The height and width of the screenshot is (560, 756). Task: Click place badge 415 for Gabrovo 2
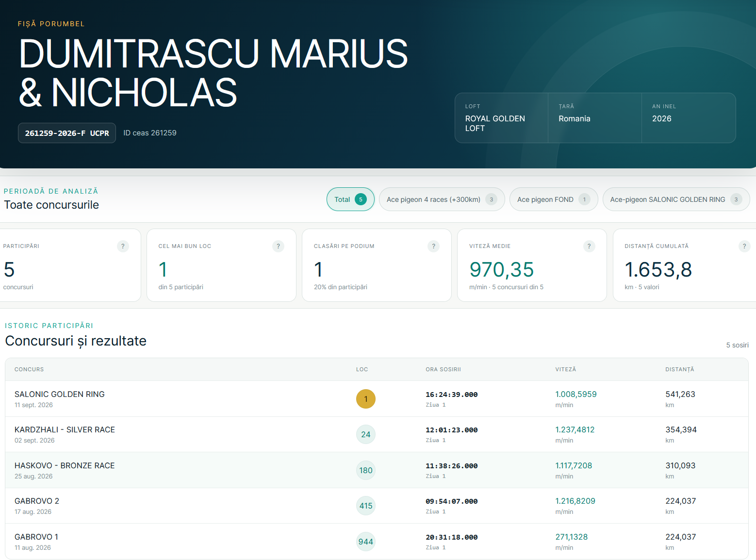pos(366,506)
